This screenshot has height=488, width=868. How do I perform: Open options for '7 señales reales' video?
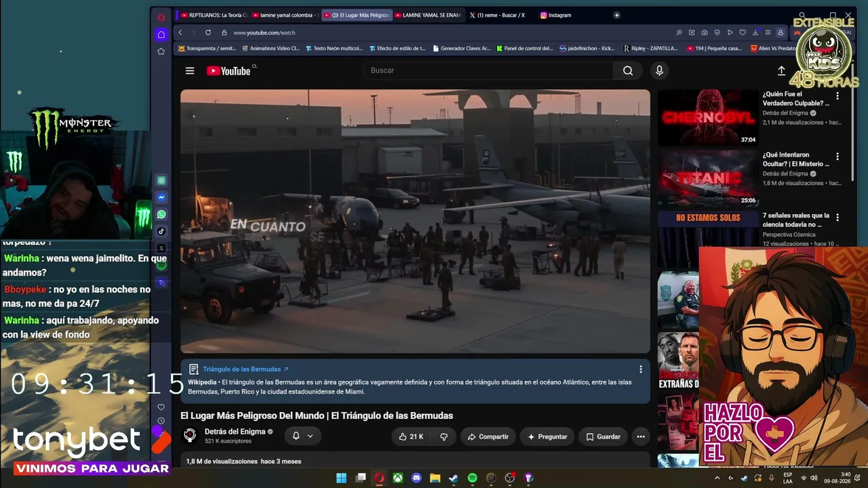837,218
